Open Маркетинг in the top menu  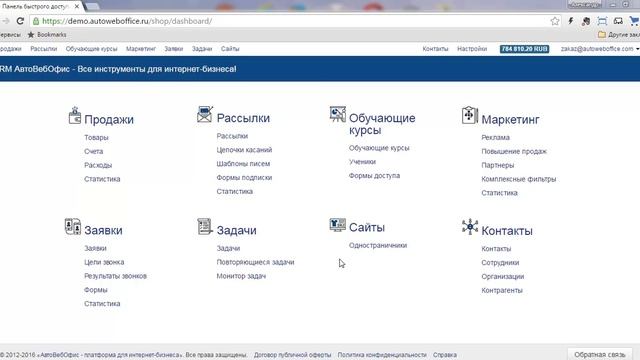pyautogui.click(x=141, y=49)
